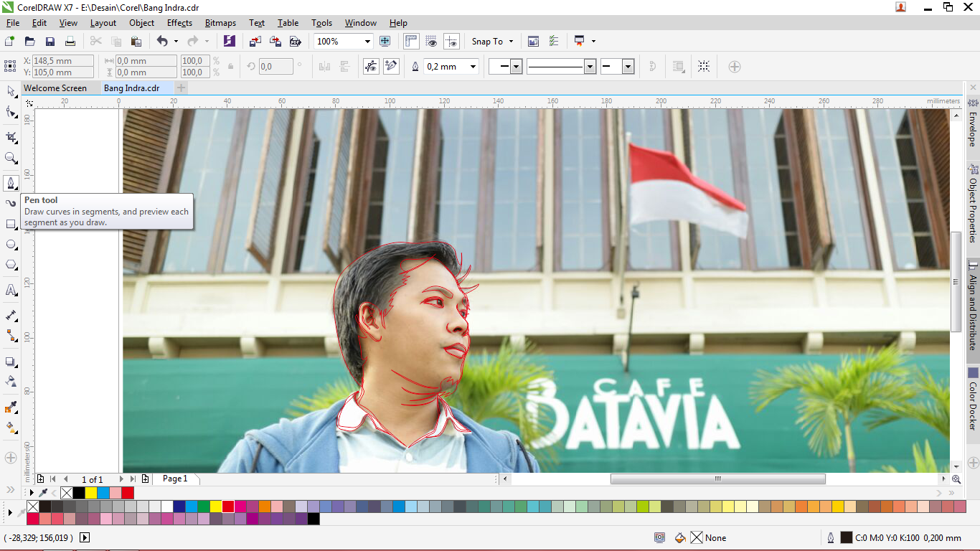
Task: Open the line style dropdown
Action: click(x=590, y=67)
